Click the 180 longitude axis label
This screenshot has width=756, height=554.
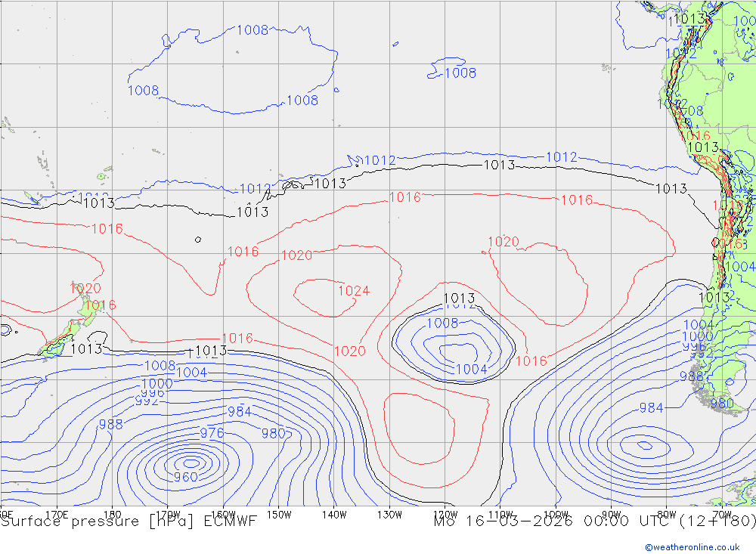(x=113, y=515)
